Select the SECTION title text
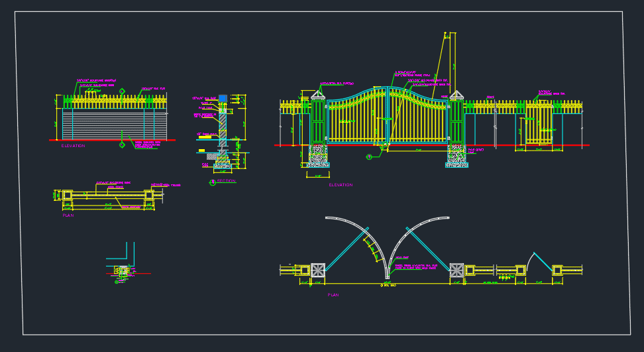The image size is (644, 352). coord(227,181)
